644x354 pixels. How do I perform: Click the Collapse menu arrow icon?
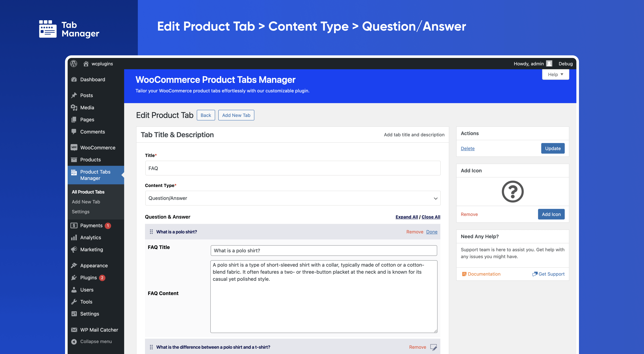(x=74, y=341)
